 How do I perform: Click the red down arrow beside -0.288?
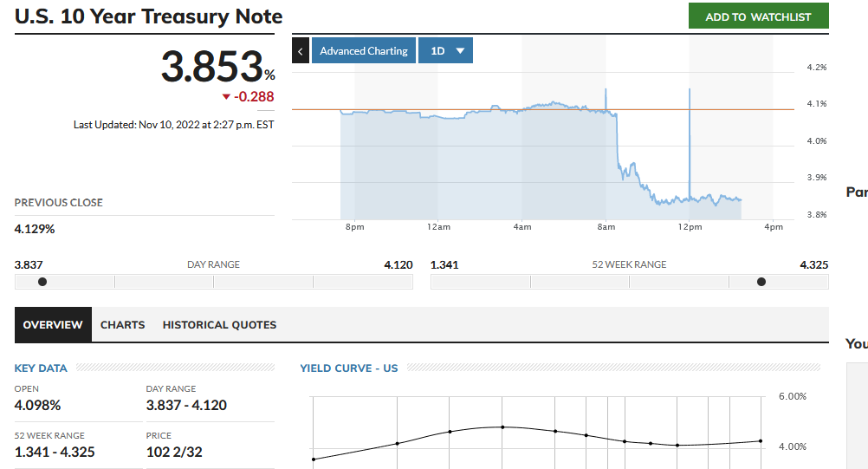pos(226,97)
